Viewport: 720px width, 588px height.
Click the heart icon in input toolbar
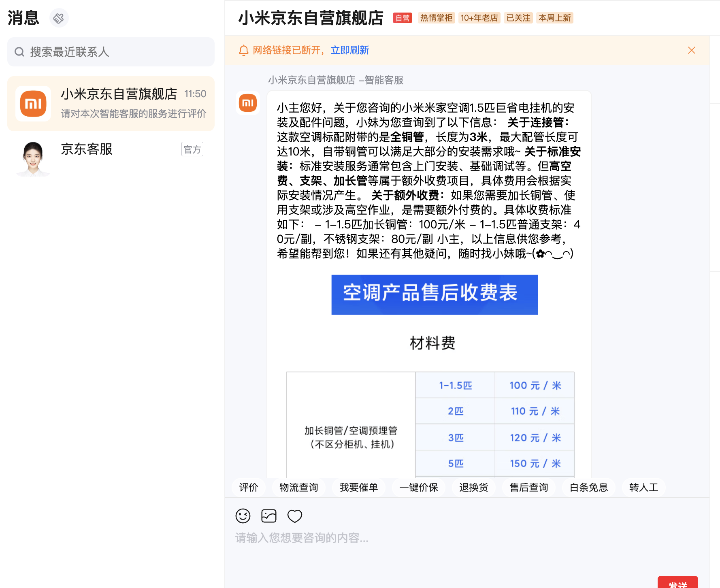[295, 516]
